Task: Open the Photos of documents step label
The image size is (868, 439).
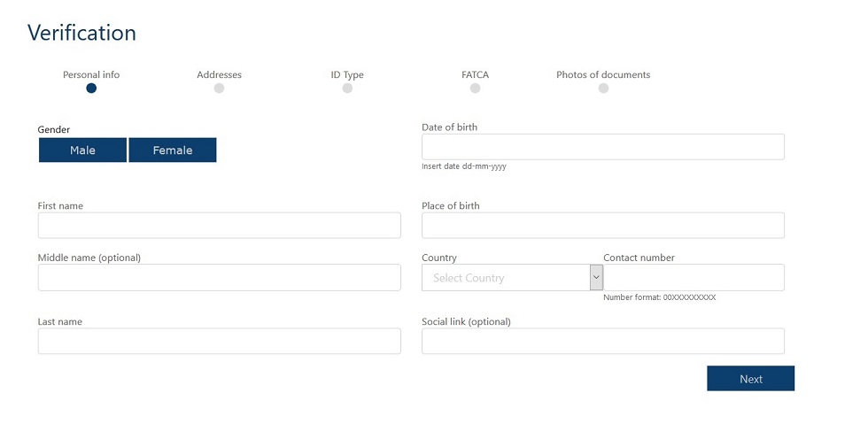Action: click(603, 75)
